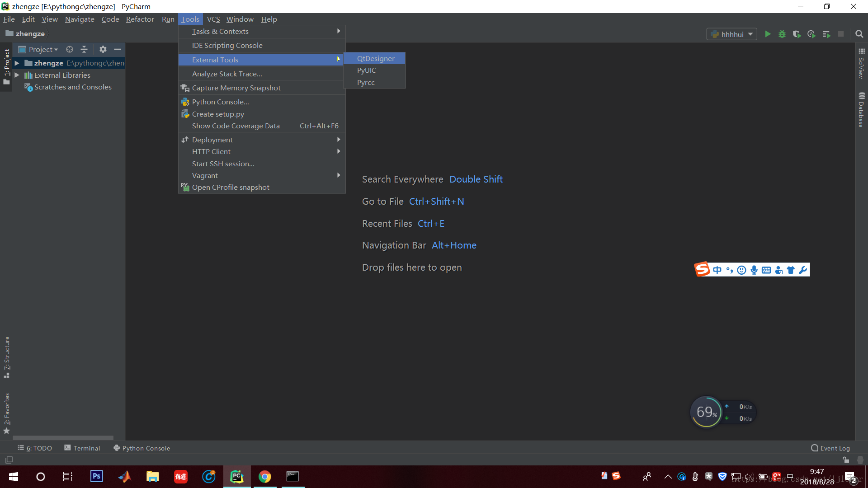The image size is (868, 488).
Task: Click Project panel horizontal scrollbar
Action: (63, 437)
